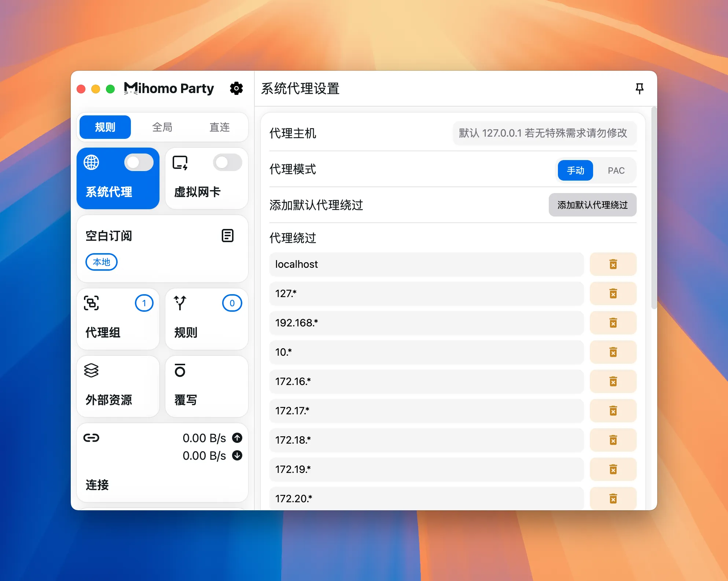Delete the localhost bypass entry
Viewport: 728px width, 581px height.
613,264
